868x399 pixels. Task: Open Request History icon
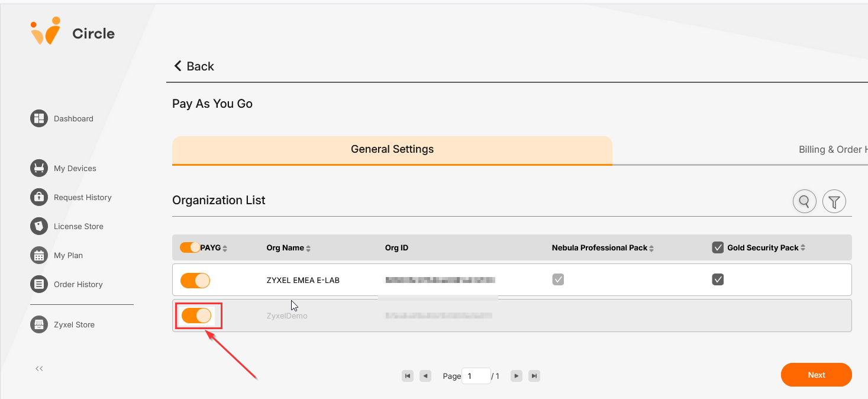pos(39,197)
